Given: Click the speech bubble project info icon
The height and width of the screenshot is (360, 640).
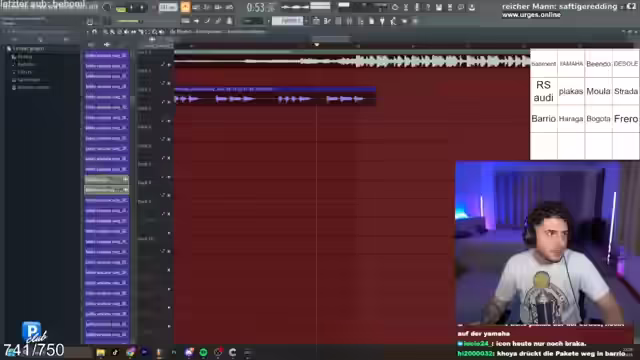Looking at the screenshot, I should coord(461,7).
